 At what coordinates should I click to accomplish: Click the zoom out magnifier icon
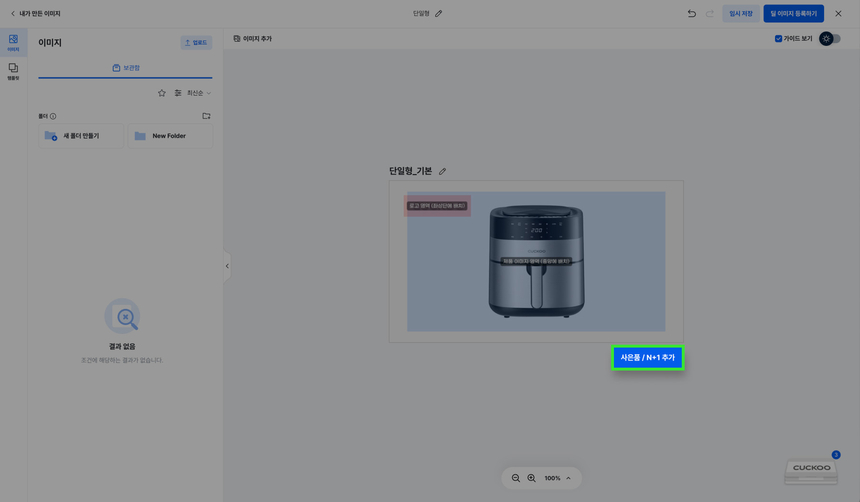(516, 478)
